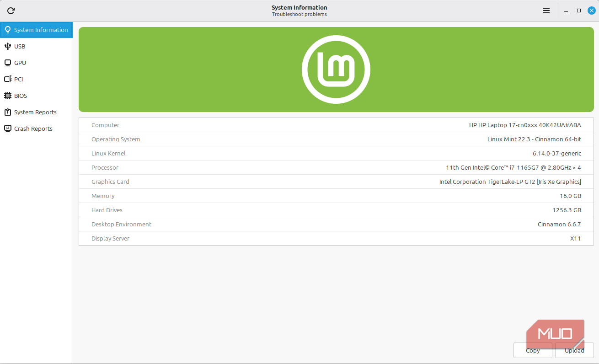
Task: Click the 'System Information' window title
Action: (299, 7)
